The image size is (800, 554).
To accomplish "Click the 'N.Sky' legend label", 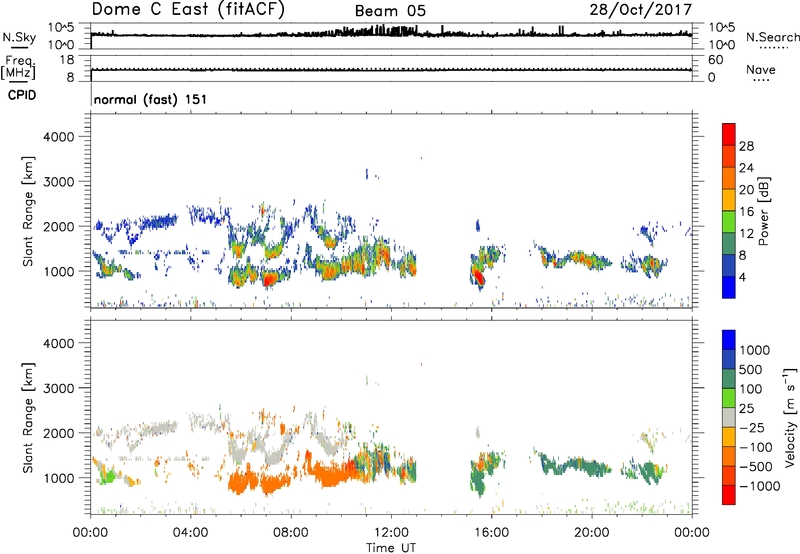I will tap(19, 37).
